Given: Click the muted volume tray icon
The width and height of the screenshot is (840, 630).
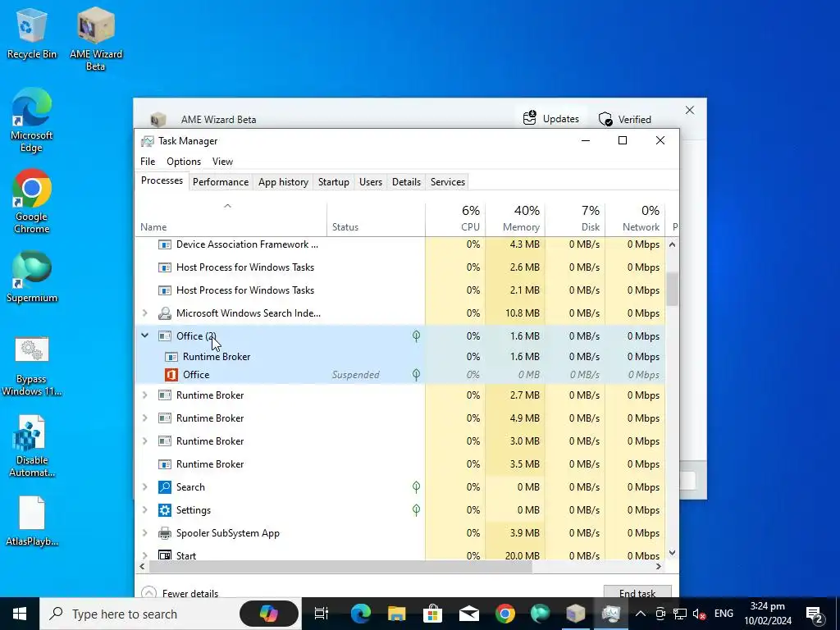Looking at the screenshot, I should tap(699, 614).
